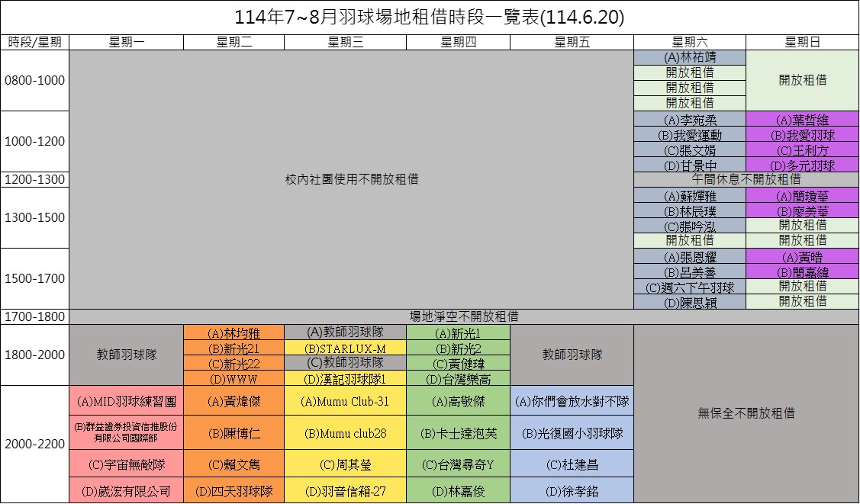
Task: Click the (B)我愛運動 booking cell
Action: (689, 135)
